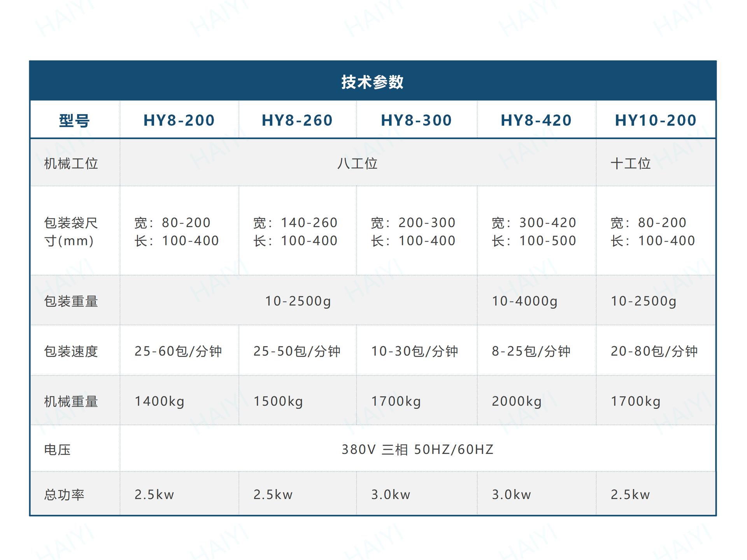The width and height of the screenshot is (747, 560).
Task: Select the 包装重量 row label
Action: point(71,301)
